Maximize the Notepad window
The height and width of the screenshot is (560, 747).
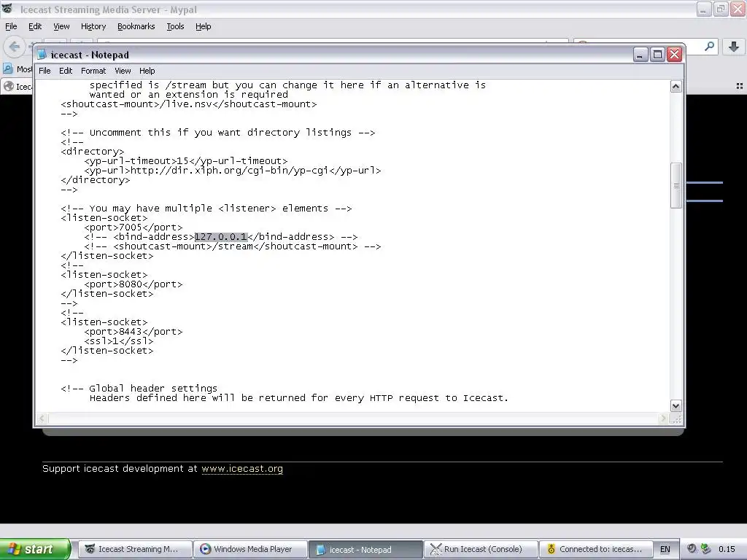(657, 55)
